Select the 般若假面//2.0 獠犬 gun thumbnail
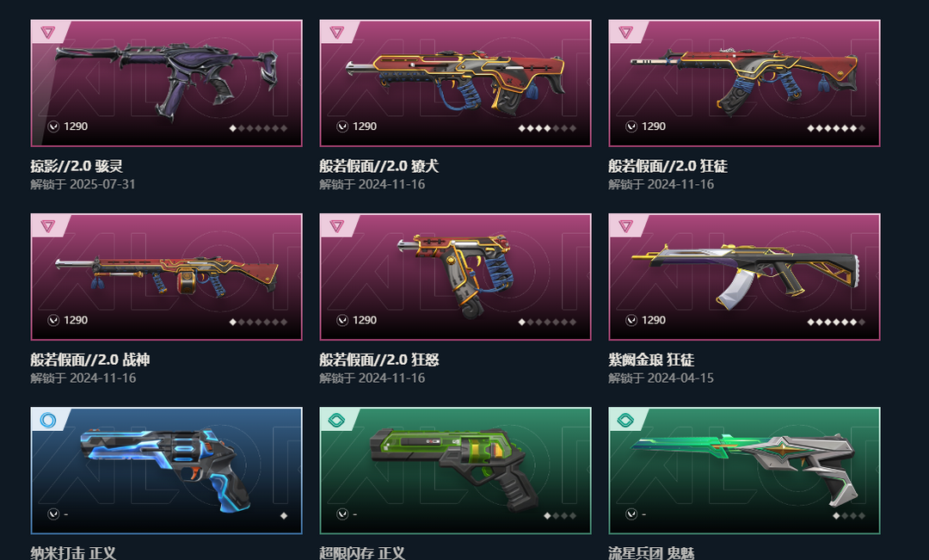This screenshot has height=560, width=929. click(x=456, y=83)
